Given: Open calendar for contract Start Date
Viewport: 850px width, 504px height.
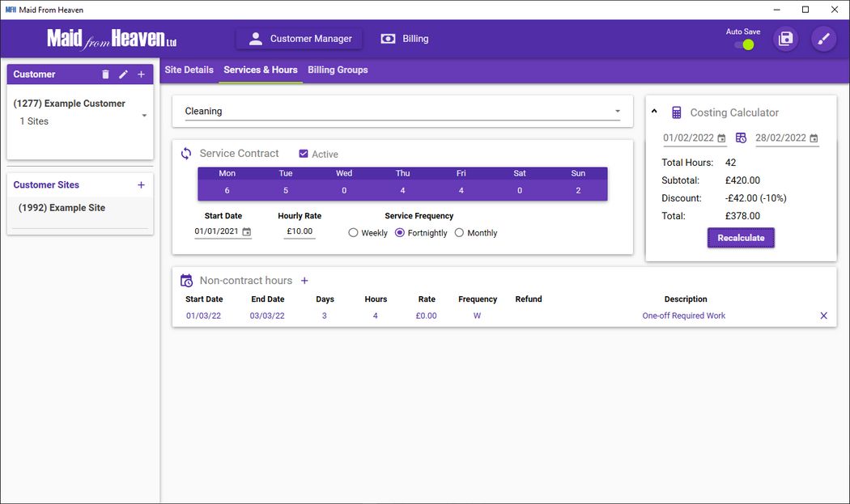Looking at the screenshot, I should point(247,232).
